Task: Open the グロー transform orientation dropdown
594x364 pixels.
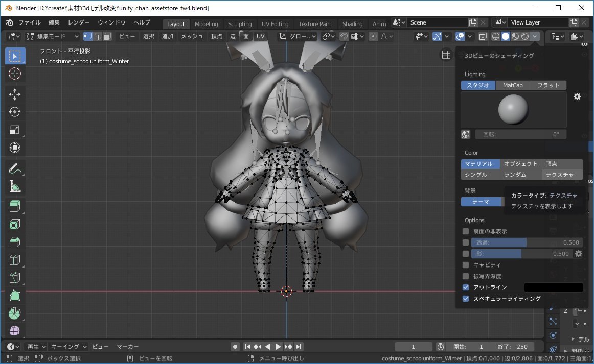Action: click(x=297, y=36)
